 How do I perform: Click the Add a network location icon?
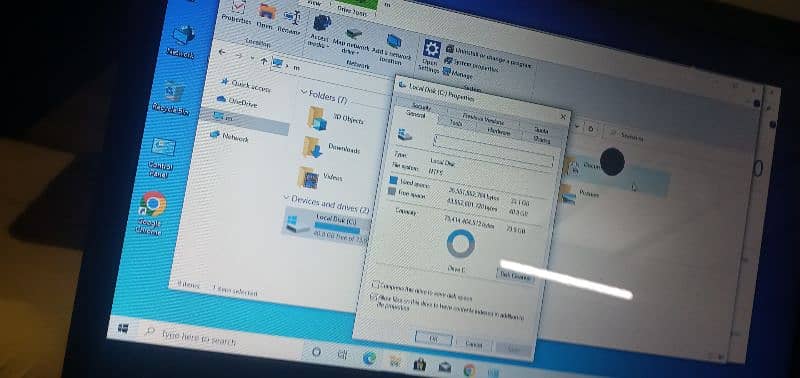tap(393, 41)
